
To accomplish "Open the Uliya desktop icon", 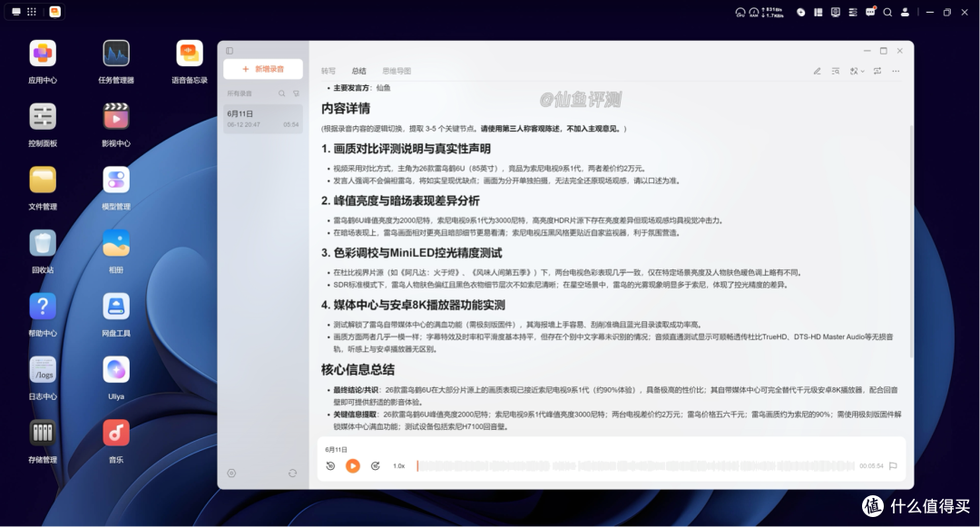I will [116, 370].
